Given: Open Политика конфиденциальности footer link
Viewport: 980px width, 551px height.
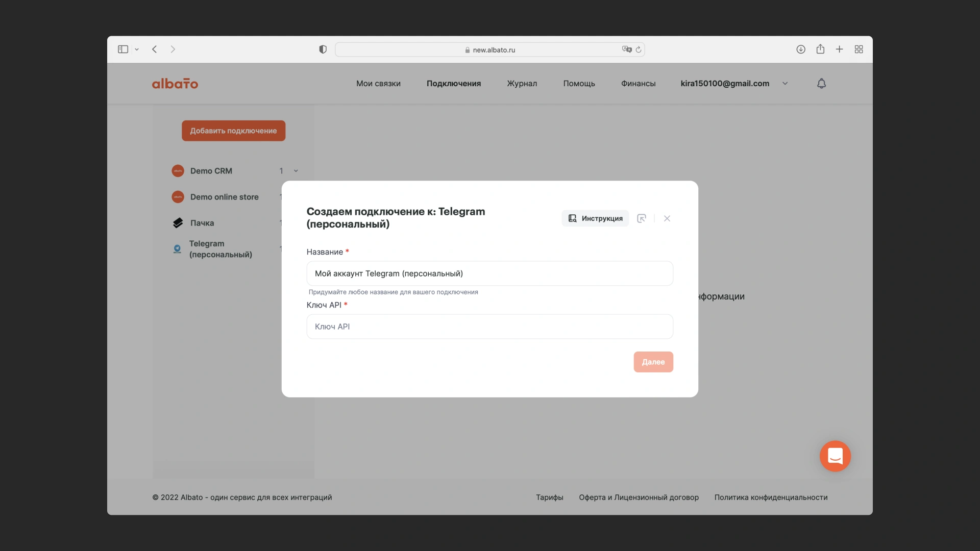Looking at the screenshot, I should pos(771,497).
